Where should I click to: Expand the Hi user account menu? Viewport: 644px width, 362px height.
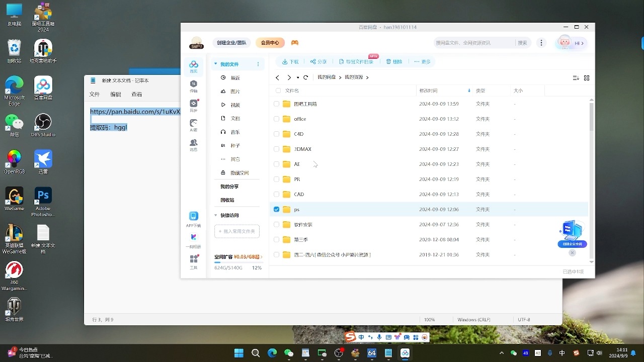point(579,43)
